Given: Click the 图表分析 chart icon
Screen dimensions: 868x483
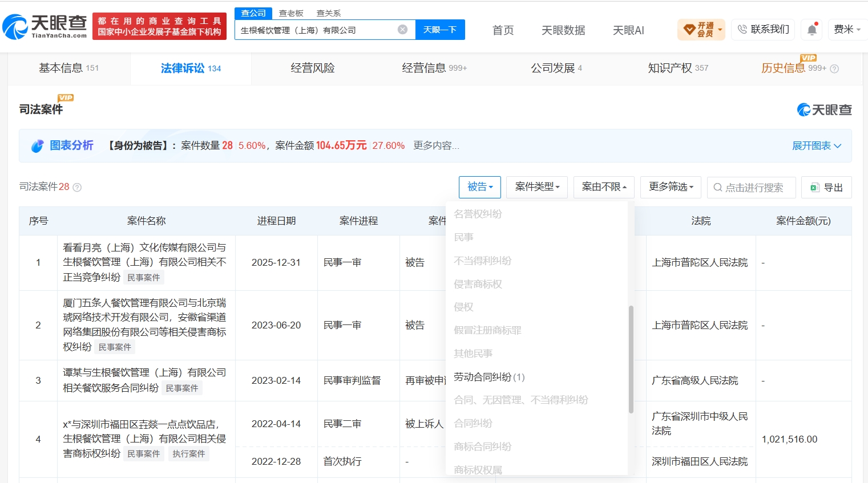Looking at the screenshot, I should (x=38, y=146).
